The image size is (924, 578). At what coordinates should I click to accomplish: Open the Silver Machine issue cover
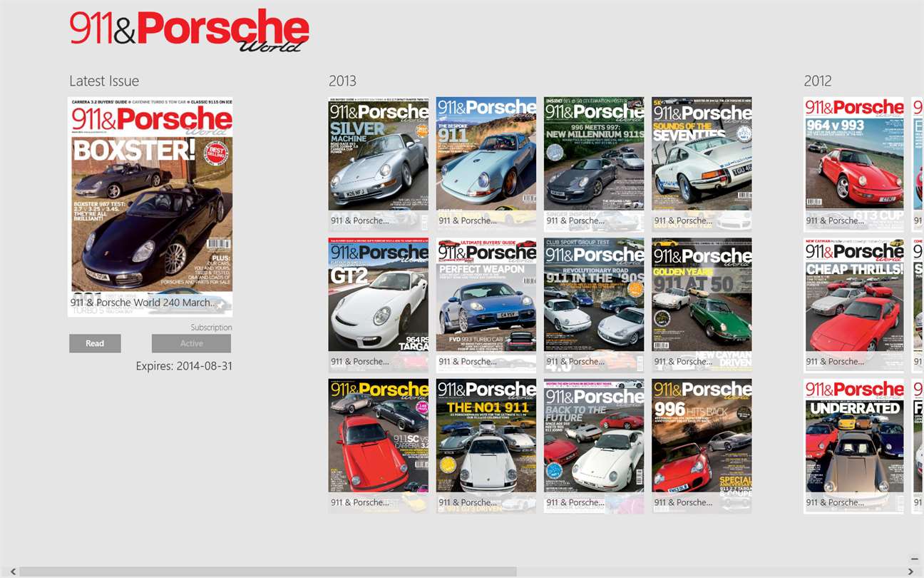pyautogui.click(x=379, y=163)
